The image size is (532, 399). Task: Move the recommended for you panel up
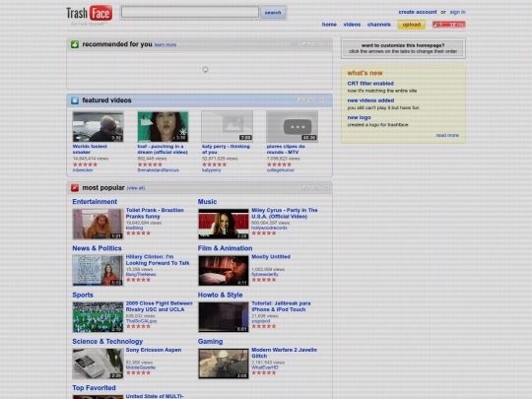(x=306, y=44)
